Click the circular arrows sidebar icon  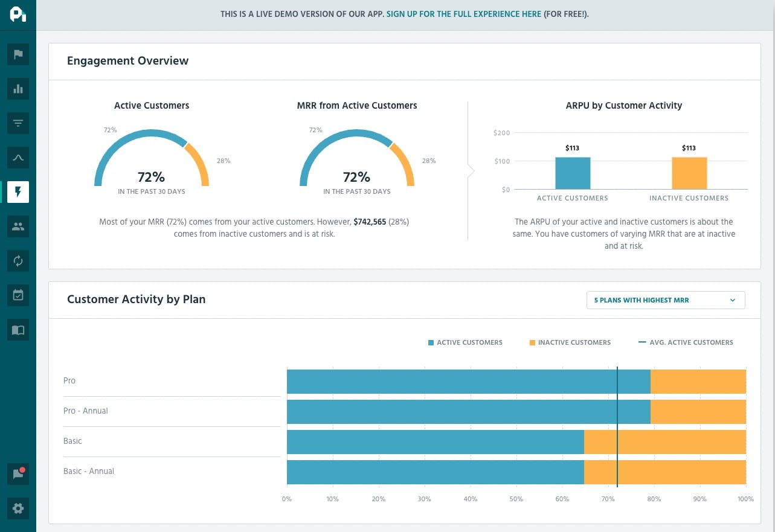(x=18, y=261)
